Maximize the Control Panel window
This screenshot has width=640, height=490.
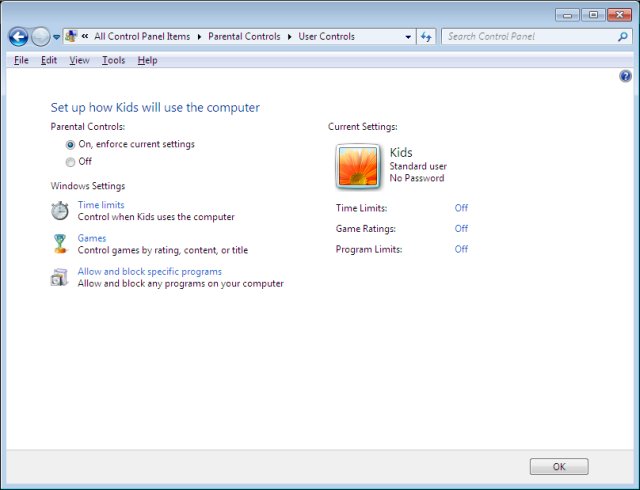[x=593, y=15]
